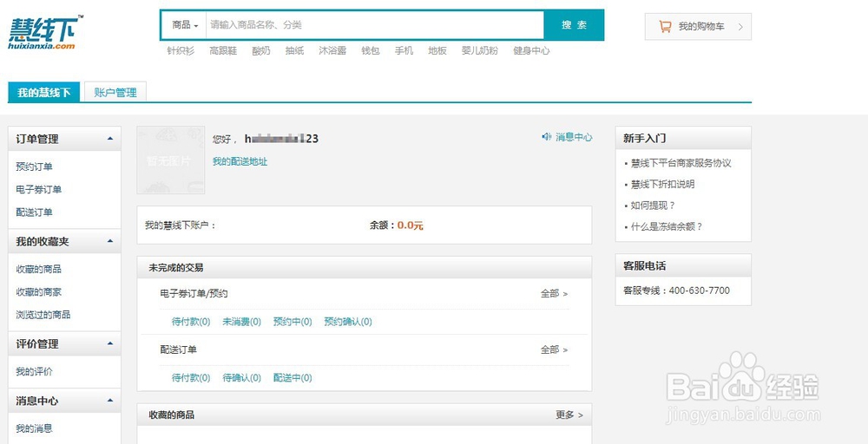Click the 慧线下 huixianxia.com logo
Viewport: 868px width, 444px height.
pos(45,32)
